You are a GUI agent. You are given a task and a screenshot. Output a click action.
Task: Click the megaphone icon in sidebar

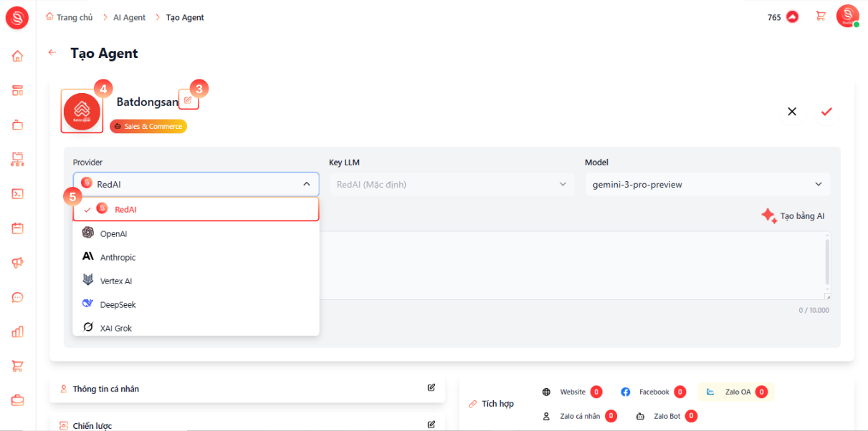[x=17, y=263]
